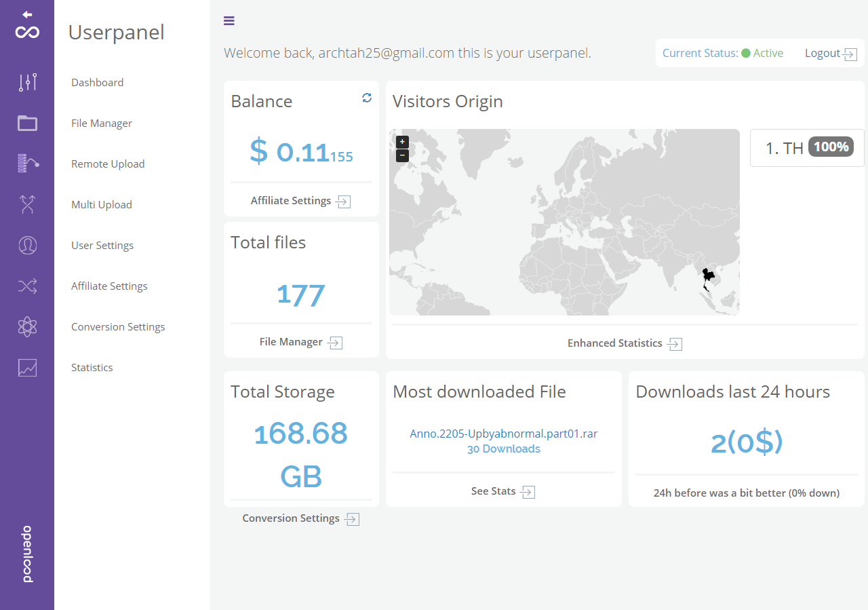
Task: Toggle the hamburger menu button
Action: tap(229, 21)
